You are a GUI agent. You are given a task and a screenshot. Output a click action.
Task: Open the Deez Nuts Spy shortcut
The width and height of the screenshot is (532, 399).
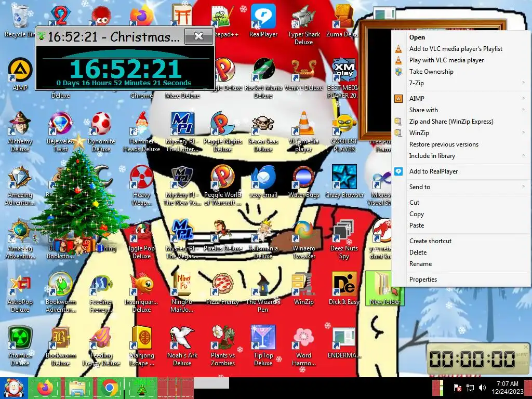344,239
